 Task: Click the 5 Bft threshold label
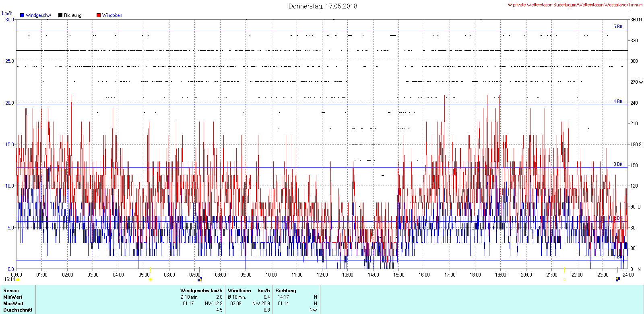[x=618, y=27]
